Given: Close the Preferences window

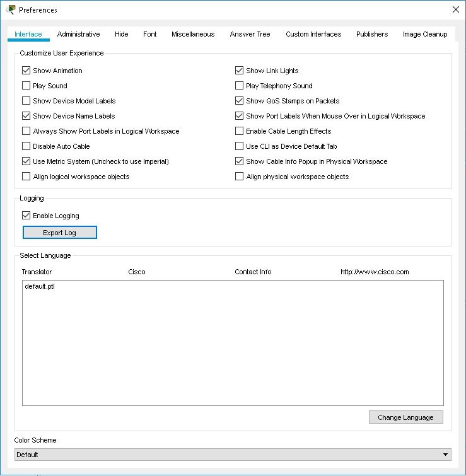Looking at the screenshot, I should pos(455,9).
